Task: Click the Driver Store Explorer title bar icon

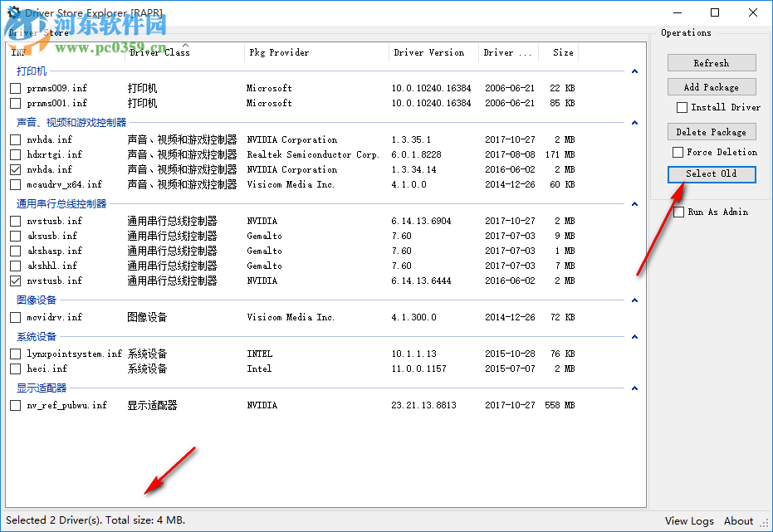Action: [13, 12]
